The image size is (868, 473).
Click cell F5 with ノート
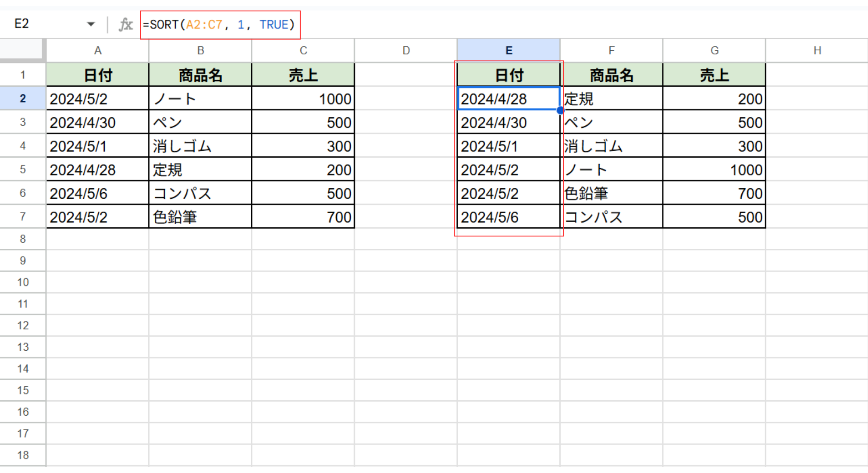click(612, 169)
